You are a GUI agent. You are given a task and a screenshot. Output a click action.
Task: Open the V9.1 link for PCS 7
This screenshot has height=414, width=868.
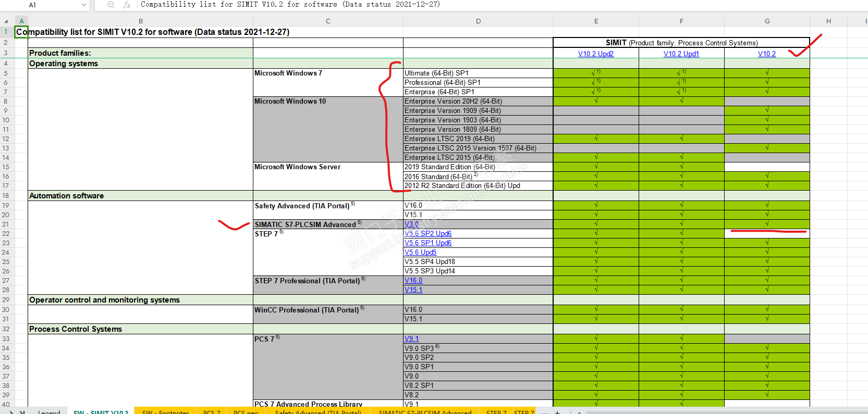[x=411, y=339]
